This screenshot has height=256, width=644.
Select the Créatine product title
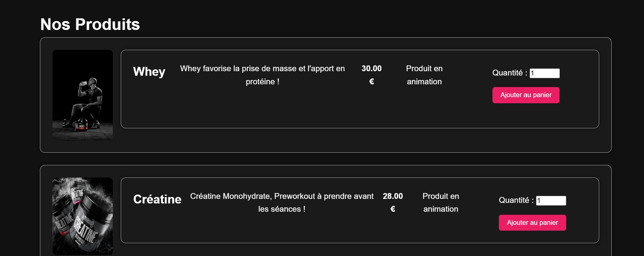click(157, 199)
